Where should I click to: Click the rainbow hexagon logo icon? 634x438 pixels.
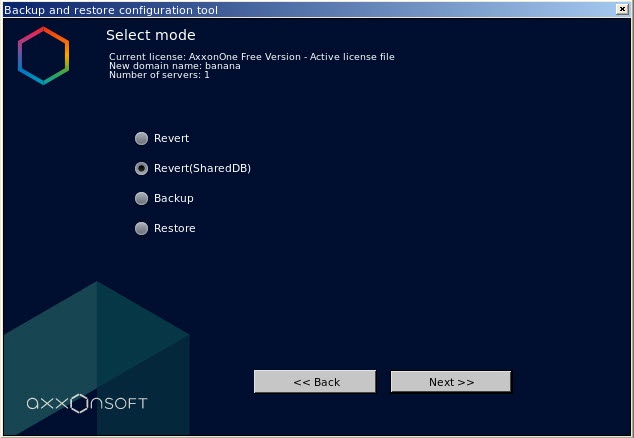point(43,56)
